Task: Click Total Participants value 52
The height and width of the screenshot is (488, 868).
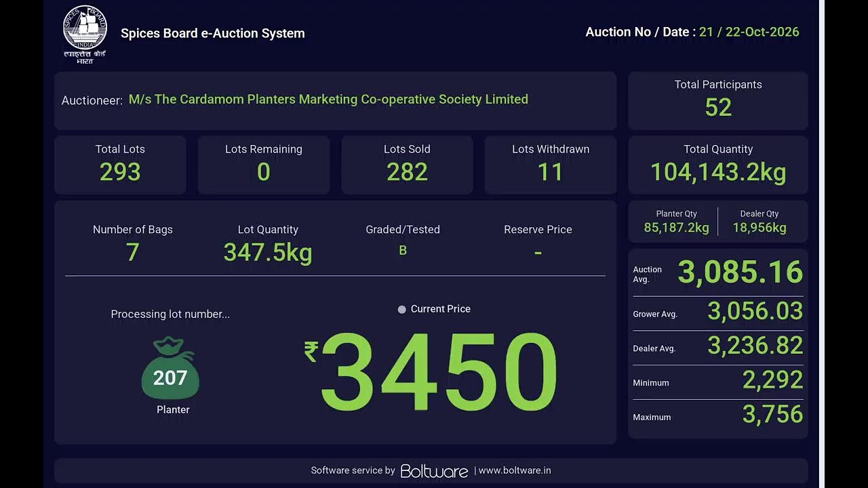Action: tap(718, 107)
